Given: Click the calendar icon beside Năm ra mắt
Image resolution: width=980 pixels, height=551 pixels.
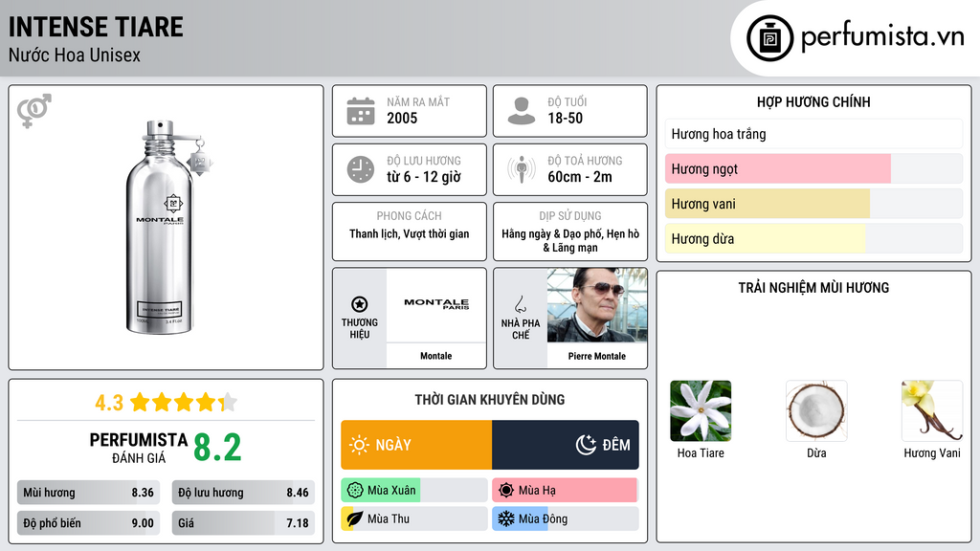Looking at the screenshot, I should [360, 111].
